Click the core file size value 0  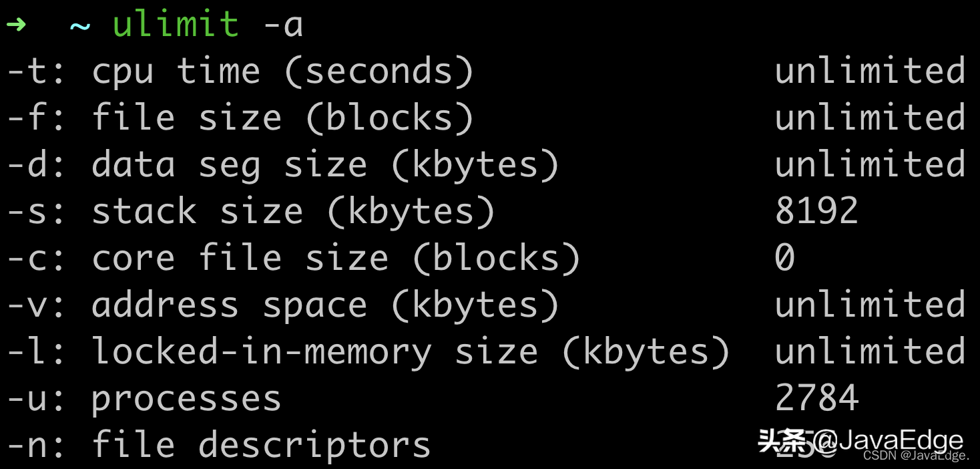pyautogui.click(x=785, y=259)
